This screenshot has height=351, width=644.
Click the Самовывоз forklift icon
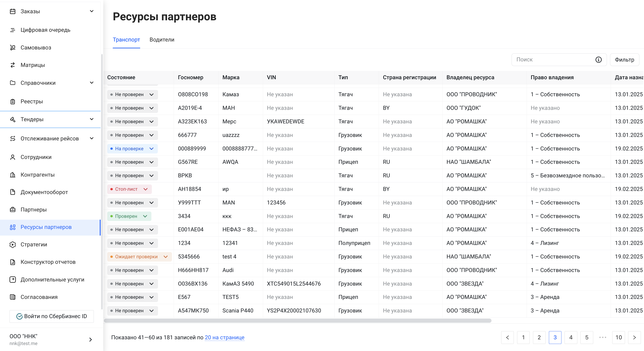(x=13, y=47)
